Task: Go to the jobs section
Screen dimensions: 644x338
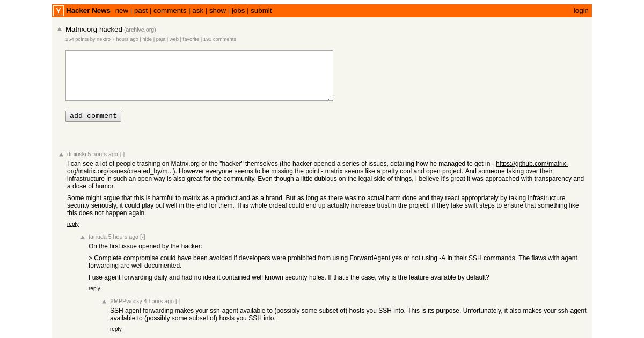Action: tap(238, 11)
